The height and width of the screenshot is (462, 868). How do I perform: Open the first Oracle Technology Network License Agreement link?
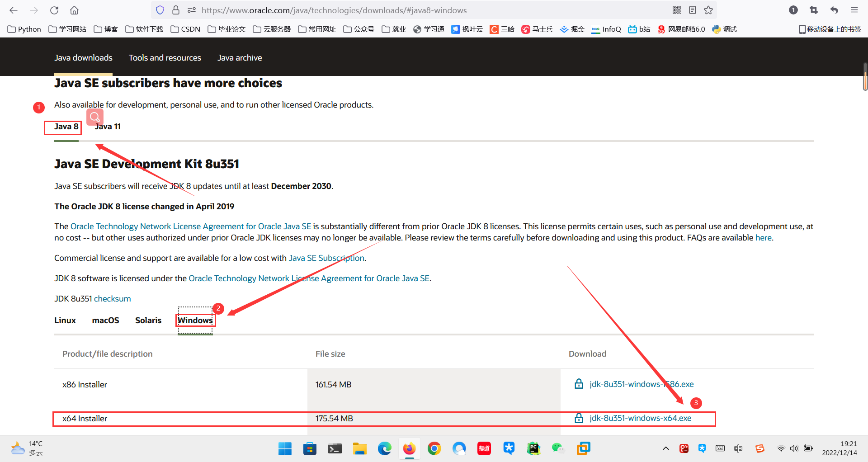191,226
